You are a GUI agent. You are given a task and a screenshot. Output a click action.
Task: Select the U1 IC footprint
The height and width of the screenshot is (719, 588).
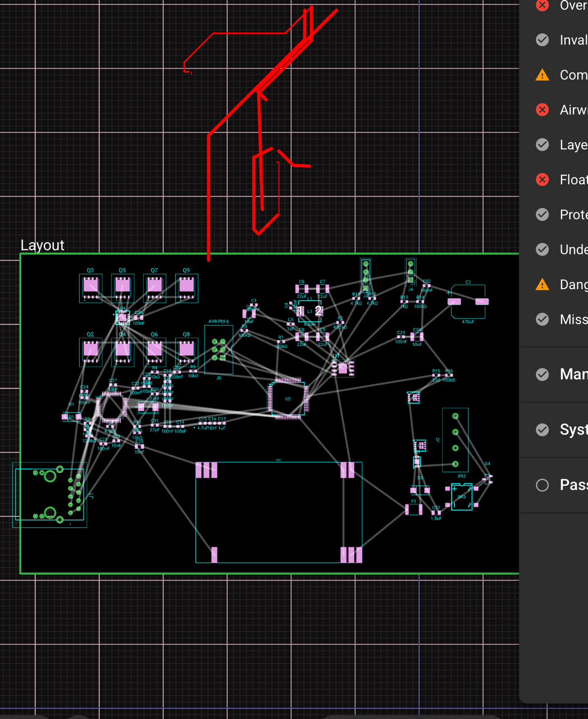tap(343, 368)
